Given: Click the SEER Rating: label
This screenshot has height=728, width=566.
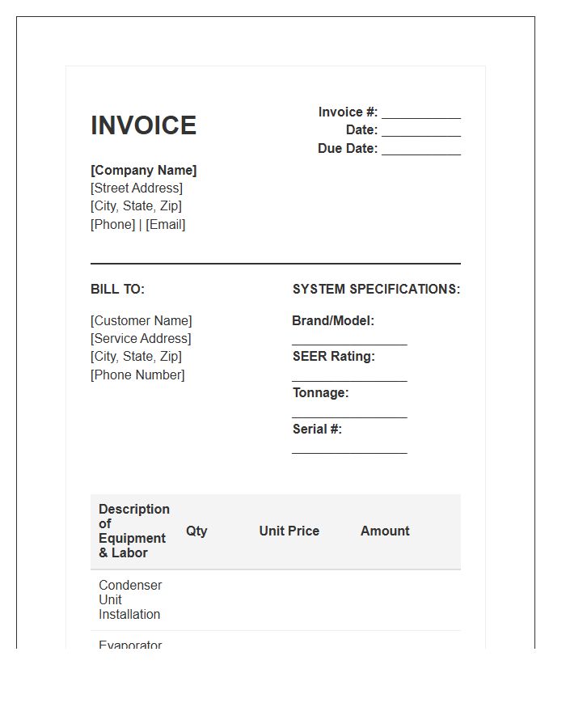Looking at the screenshot, I should coord(334,357).
